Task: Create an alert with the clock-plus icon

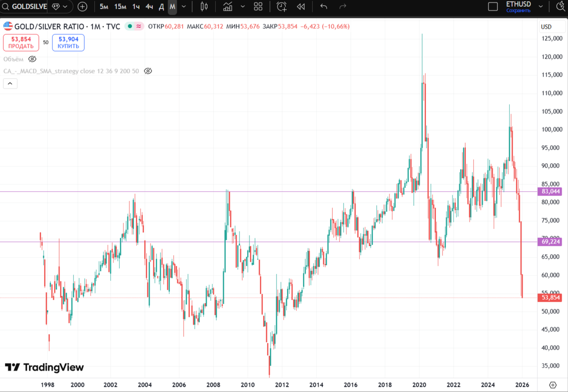Action: point(282,7)
